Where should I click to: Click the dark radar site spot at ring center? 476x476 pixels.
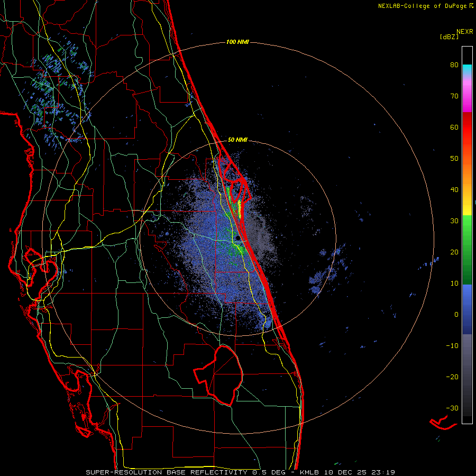(237, 238)
